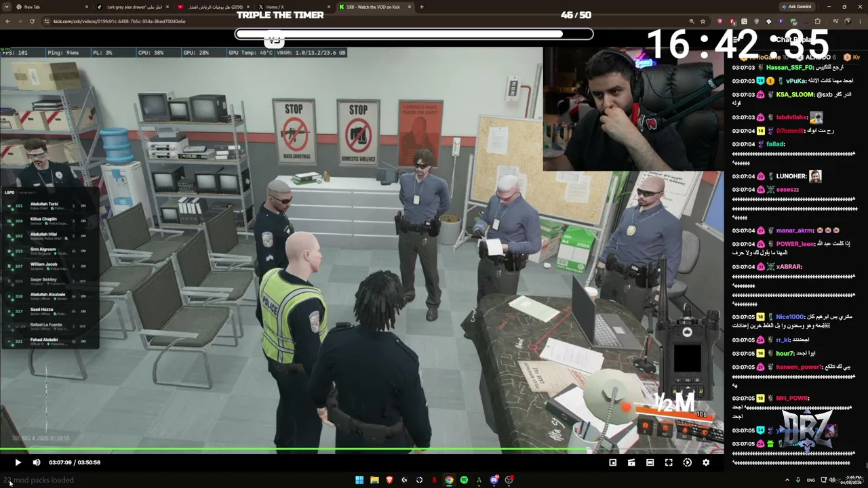Image resolution: width=868 pixels, height=488 pixels.
Task: Open chat user LUNOHER's profile
Action: pos(791,176)
